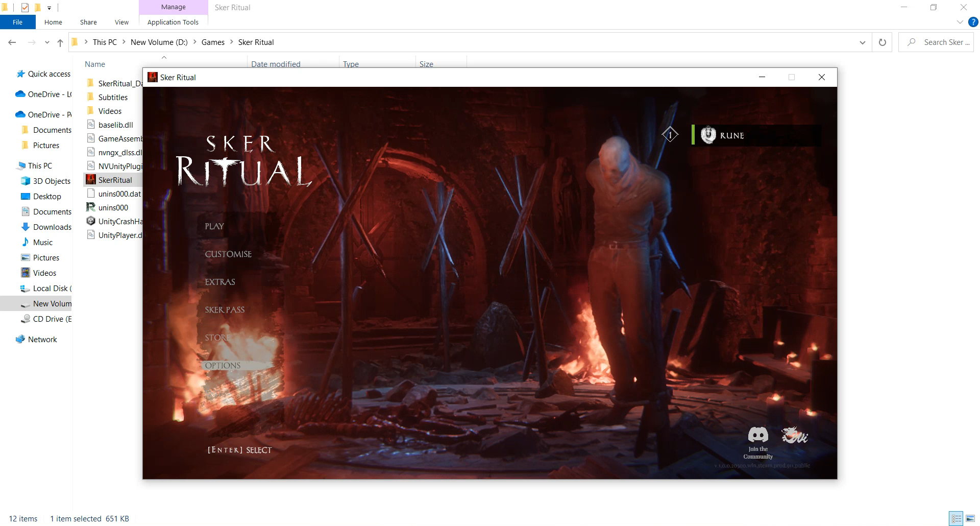Image resolution: width=980 pixels, height=526 pixels.
Task: Open Pictures under OneDrive
Action: (x=41, y=146)
